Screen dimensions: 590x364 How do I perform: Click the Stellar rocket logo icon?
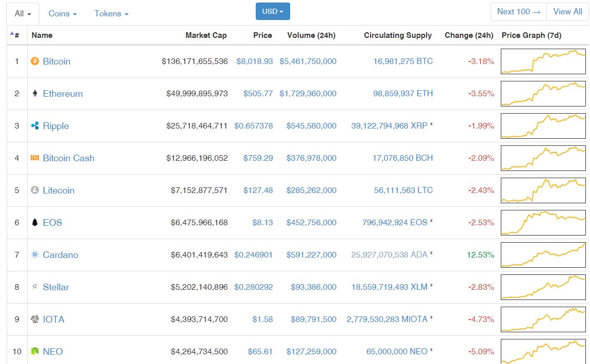point(35,287)
